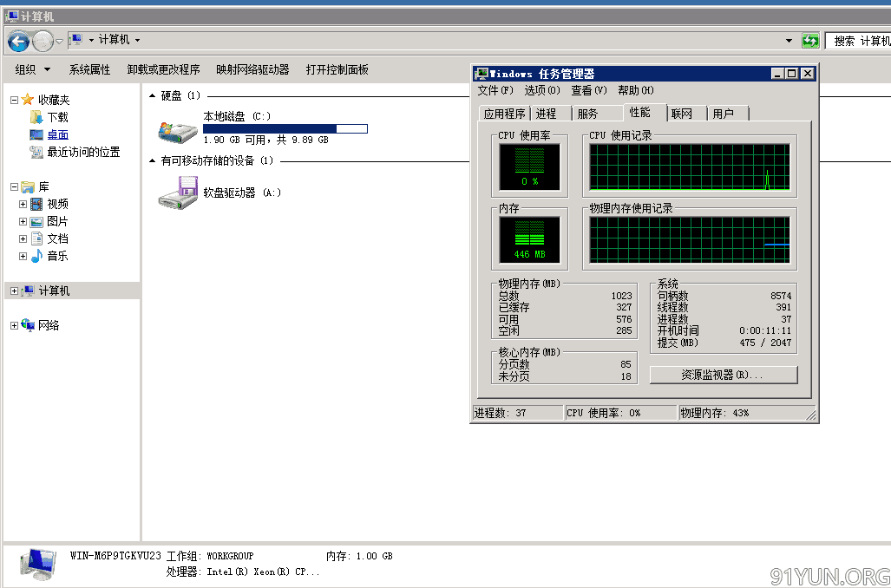Image resolution: width=891 pixels, height=588 pixels.
Task: Switch to the 应用程序 tab
Action: coord(504,114)
